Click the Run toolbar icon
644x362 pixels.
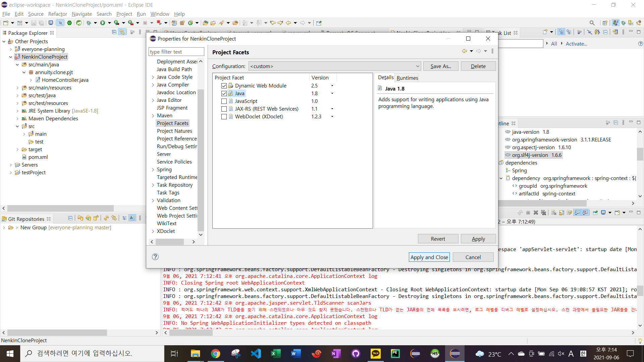(x=103, y=23)
